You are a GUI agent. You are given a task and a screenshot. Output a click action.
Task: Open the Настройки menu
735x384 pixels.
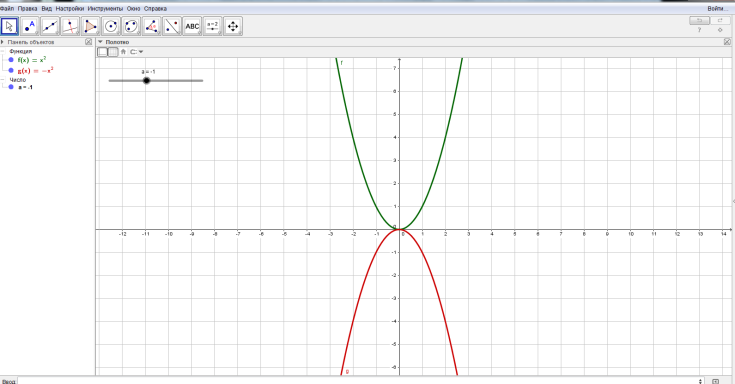(x=70, y=8)
